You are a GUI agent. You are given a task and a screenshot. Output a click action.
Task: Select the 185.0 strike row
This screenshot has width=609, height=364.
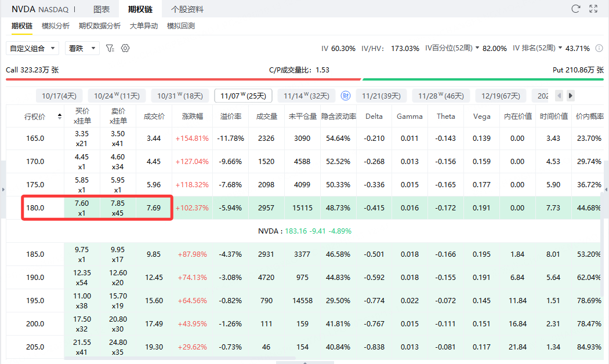coord(304,254)
